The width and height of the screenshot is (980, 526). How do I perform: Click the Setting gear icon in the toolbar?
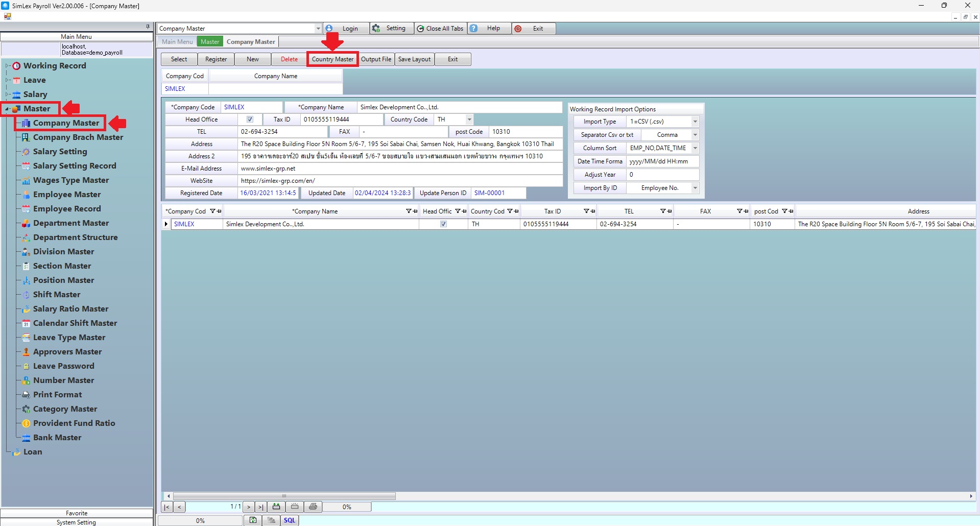pos(376,29)
